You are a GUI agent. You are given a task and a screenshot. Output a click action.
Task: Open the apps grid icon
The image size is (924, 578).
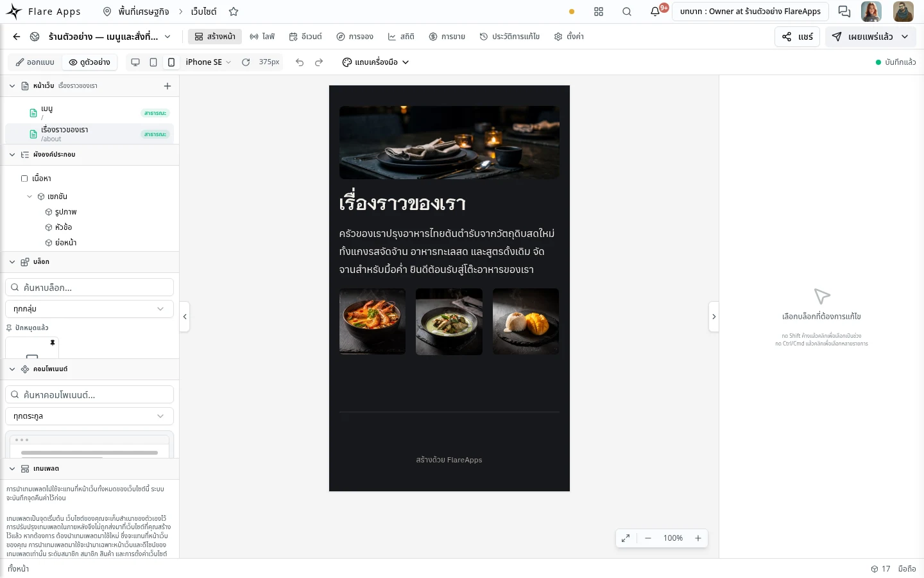(599, 12)
